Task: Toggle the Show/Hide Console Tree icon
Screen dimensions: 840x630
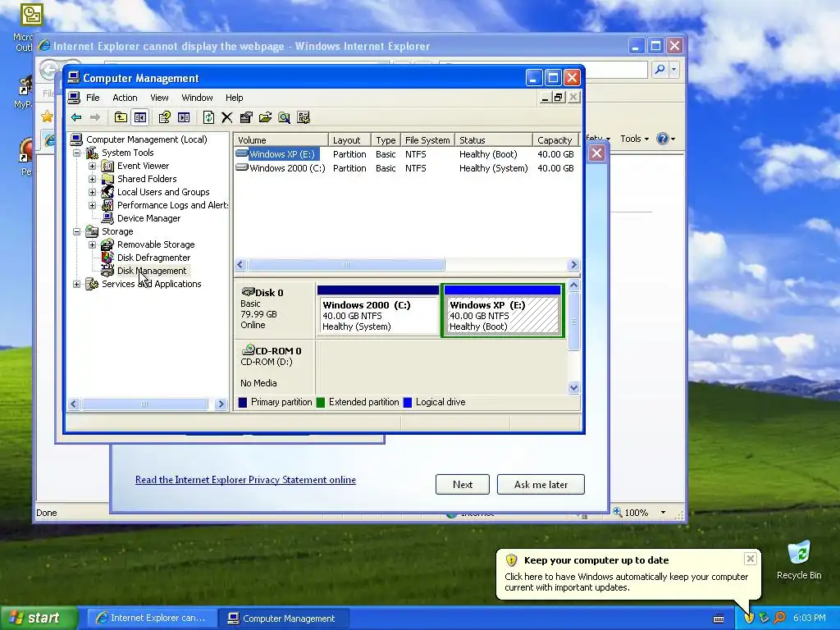Action: (140, 117)
